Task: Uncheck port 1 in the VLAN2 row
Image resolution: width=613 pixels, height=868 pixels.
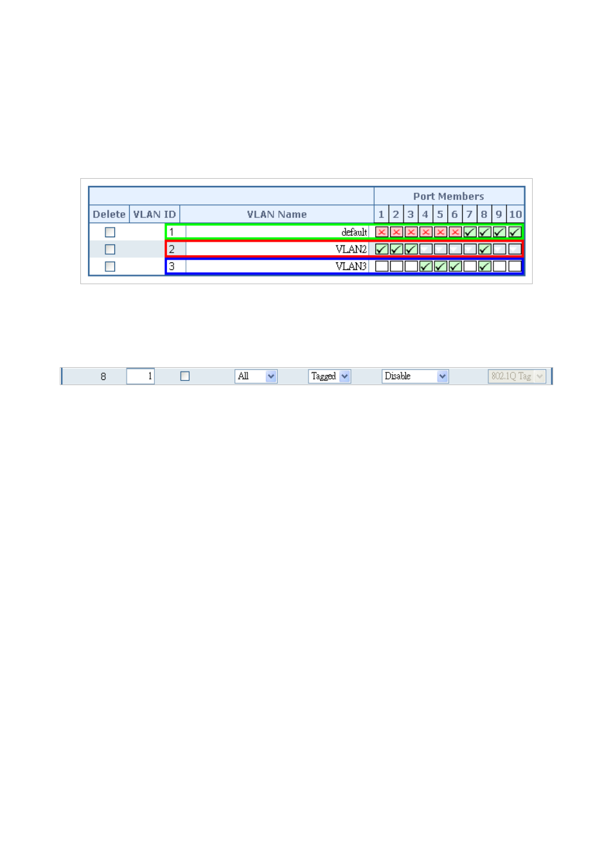Action: (x=382, y=249)
